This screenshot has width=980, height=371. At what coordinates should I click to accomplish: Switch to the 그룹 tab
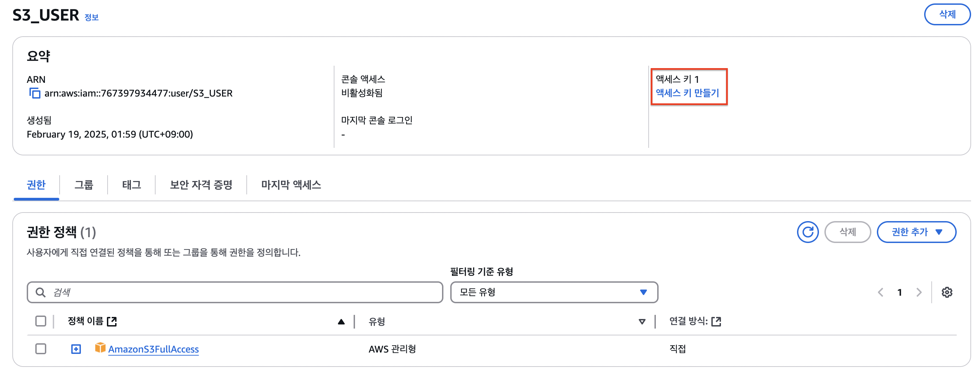click(84, 185)
